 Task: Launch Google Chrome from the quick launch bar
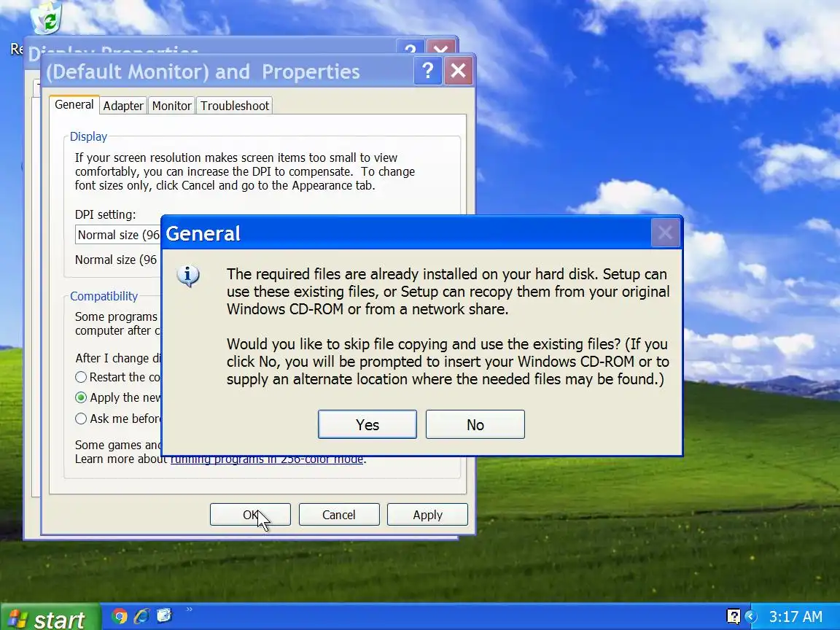pos(119,616)
